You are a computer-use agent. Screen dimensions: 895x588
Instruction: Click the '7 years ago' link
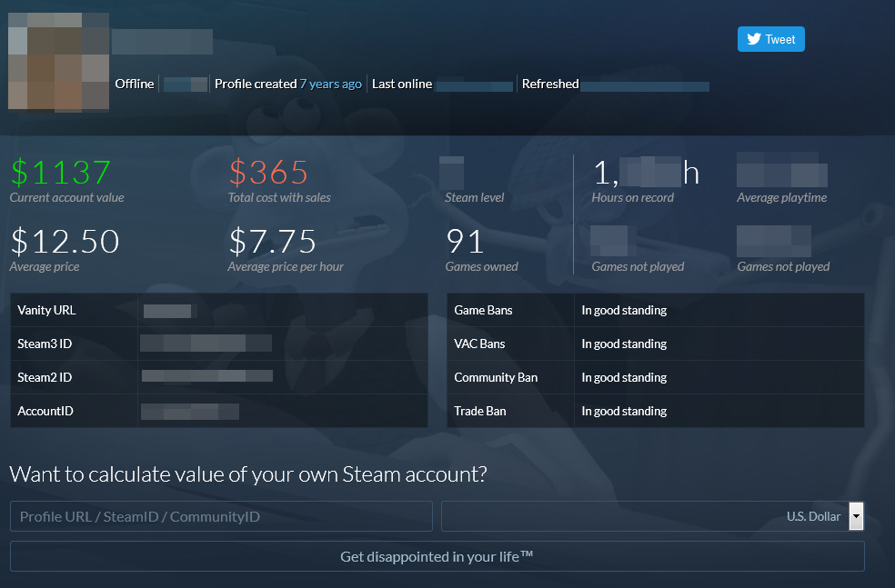[x=331, y=84]
